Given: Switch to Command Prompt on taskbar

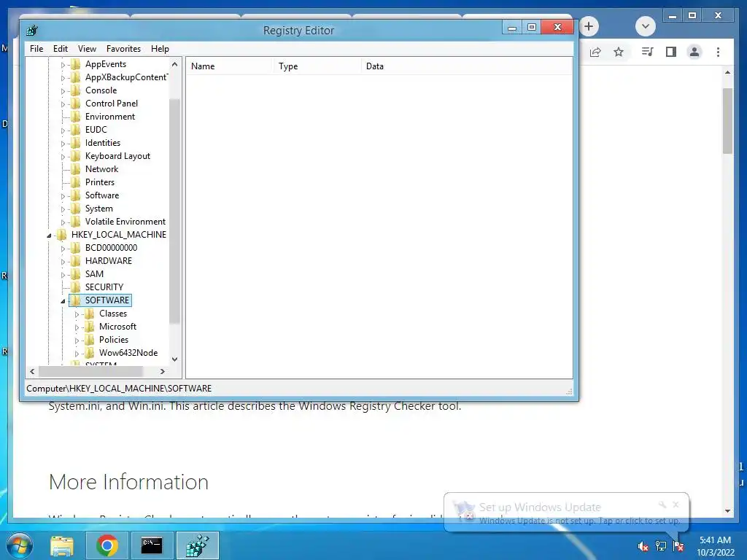Looking at the screenshot, I should click(152, 545).
